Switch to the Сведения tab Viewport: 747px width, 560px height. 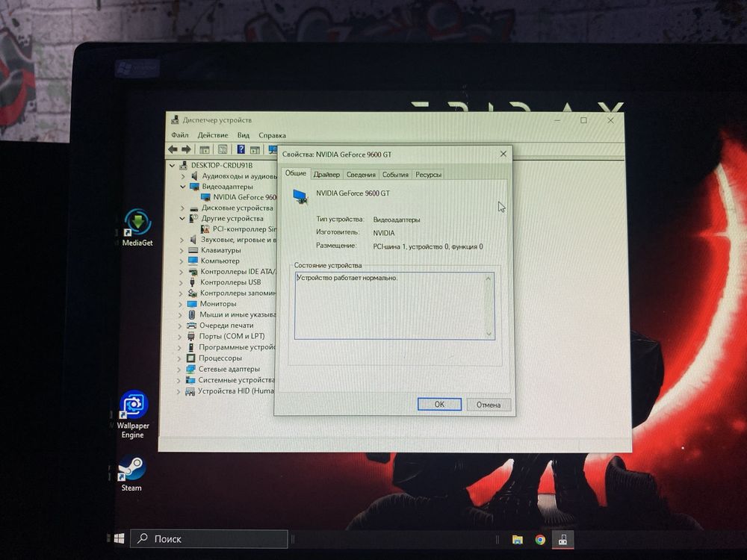pos(361,174)
